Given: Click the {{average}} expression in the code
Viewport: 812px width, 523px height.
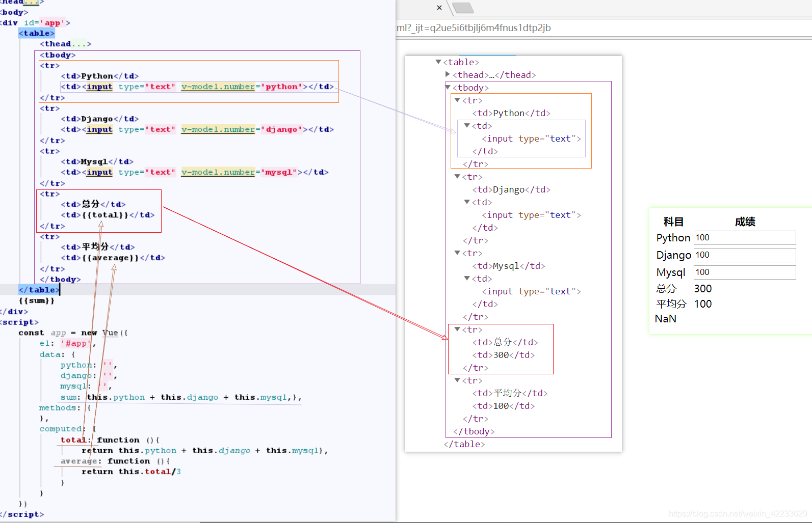Looking at the screenshot, I should (111, 258).
